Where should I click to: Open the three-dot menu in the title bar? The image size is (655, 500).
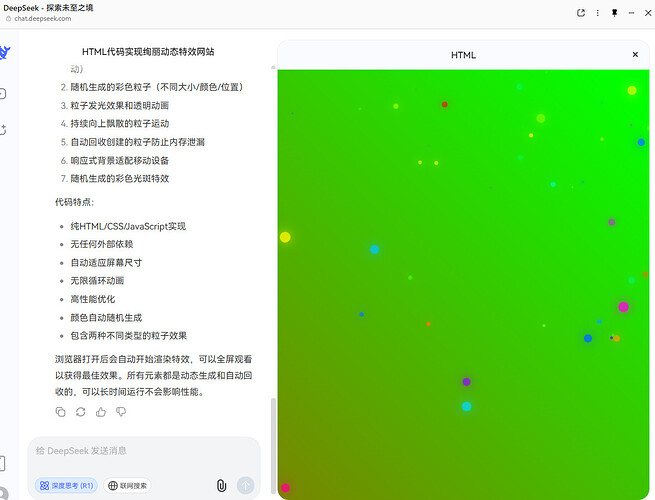tap(598, 13)
